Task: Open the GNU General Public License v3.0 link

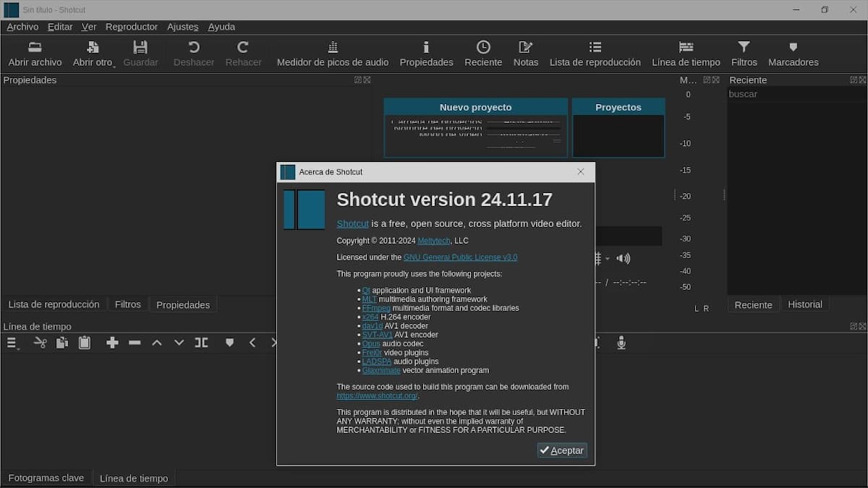Action: (461, 257)
